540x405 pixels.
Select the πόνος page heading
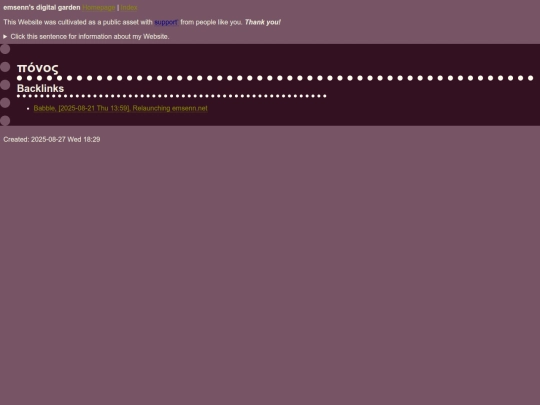pyautogui.click(x=38, y=68)
